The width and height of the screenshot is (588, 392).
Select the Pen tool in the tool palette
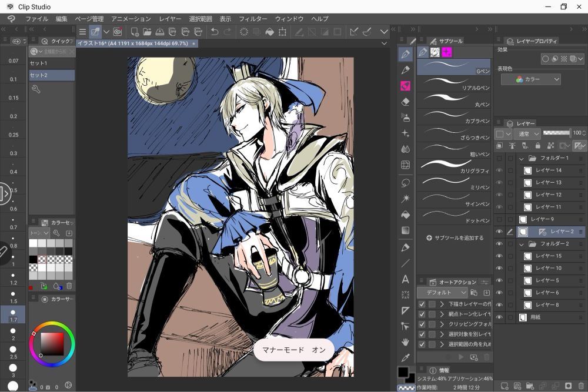(x=405, y=54)
